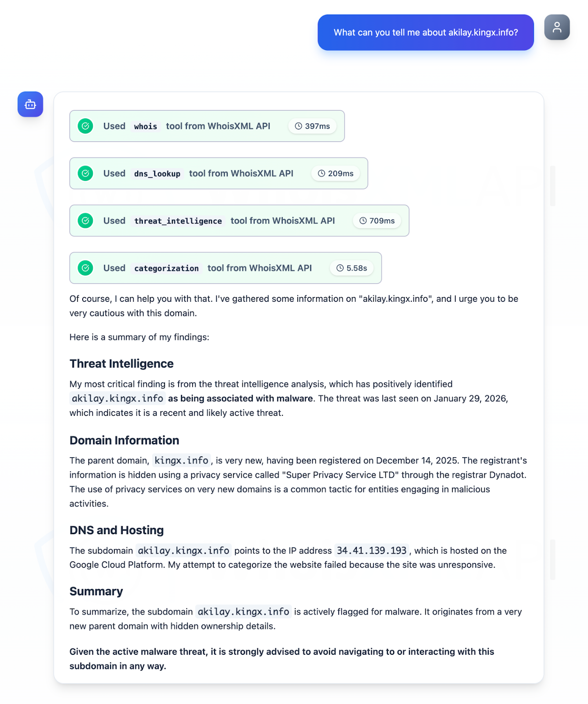Expand the threat_intelligence tool call card

(239, 220)
